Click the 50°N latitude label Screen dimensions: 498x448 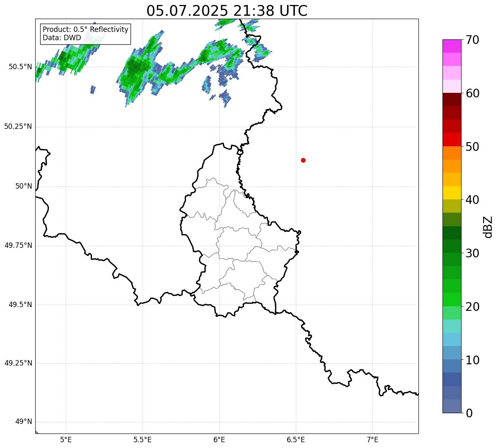[x=24, y=186]
